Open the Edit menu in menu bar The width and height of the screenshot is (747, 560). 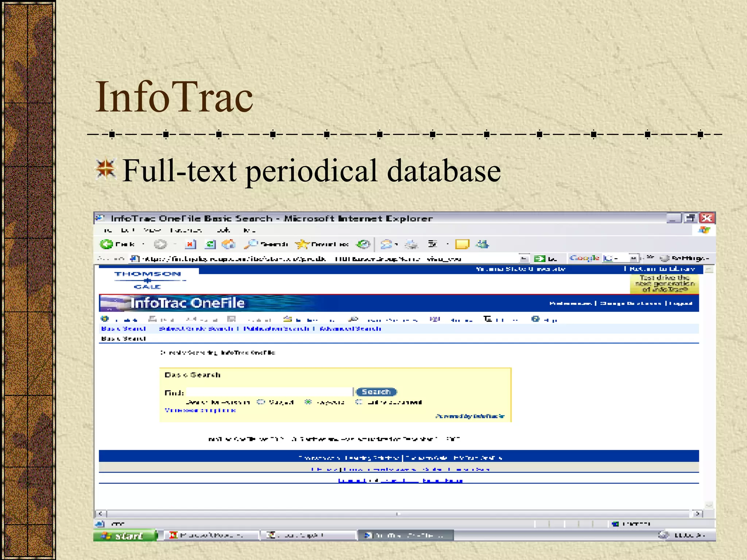128,230
